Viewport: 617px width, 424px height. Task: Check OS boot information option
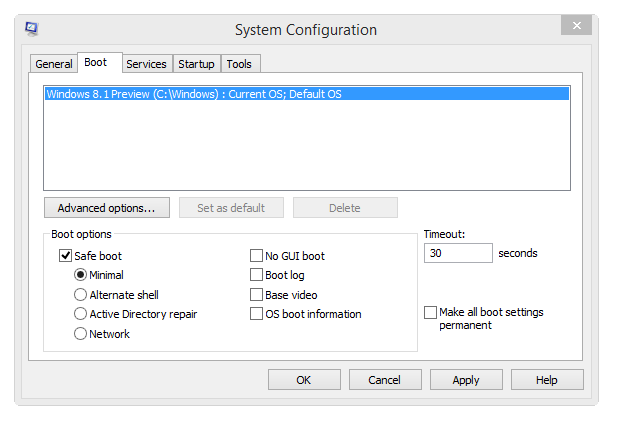(256, 313)
